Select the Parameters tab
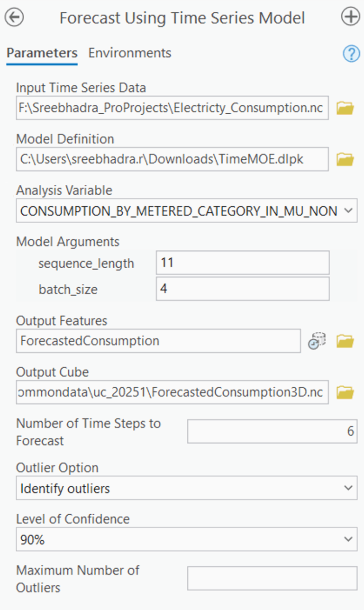Screen dimensions: 364x610 [41, 53]
